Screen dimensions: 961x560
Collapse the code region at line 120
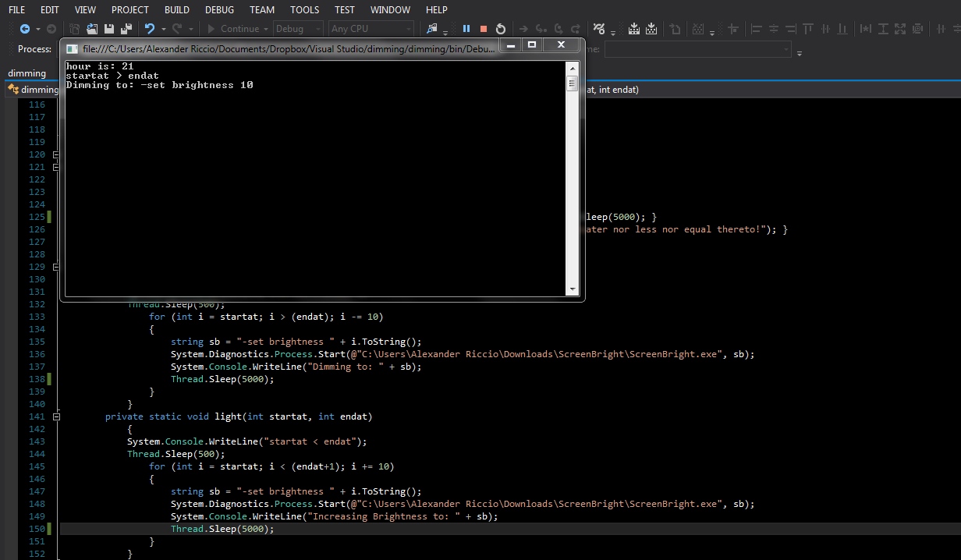(x=55, y=154)
